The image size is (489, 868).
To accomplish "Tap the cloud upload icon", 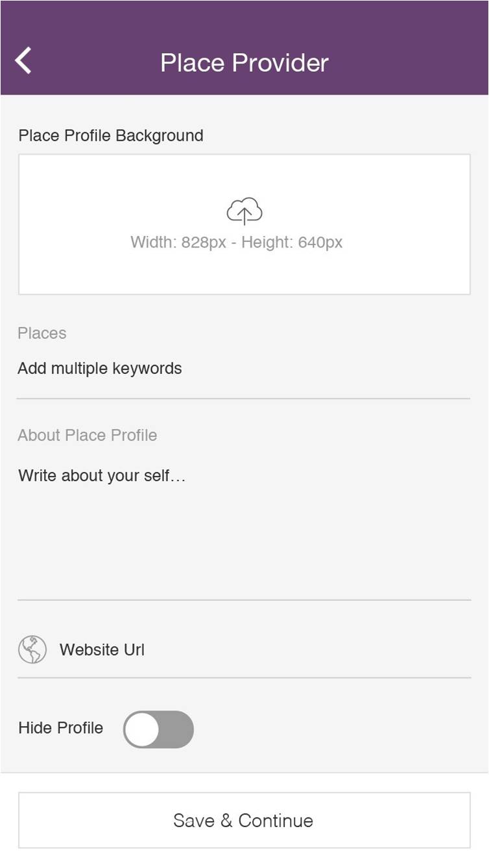I will pyautogui.click(x=244, y=211).
